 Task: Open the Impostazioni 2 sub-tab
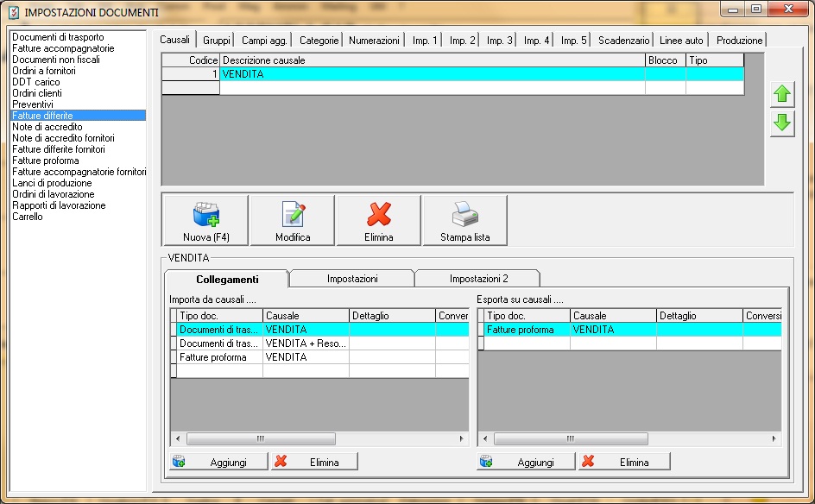(478, 279)
